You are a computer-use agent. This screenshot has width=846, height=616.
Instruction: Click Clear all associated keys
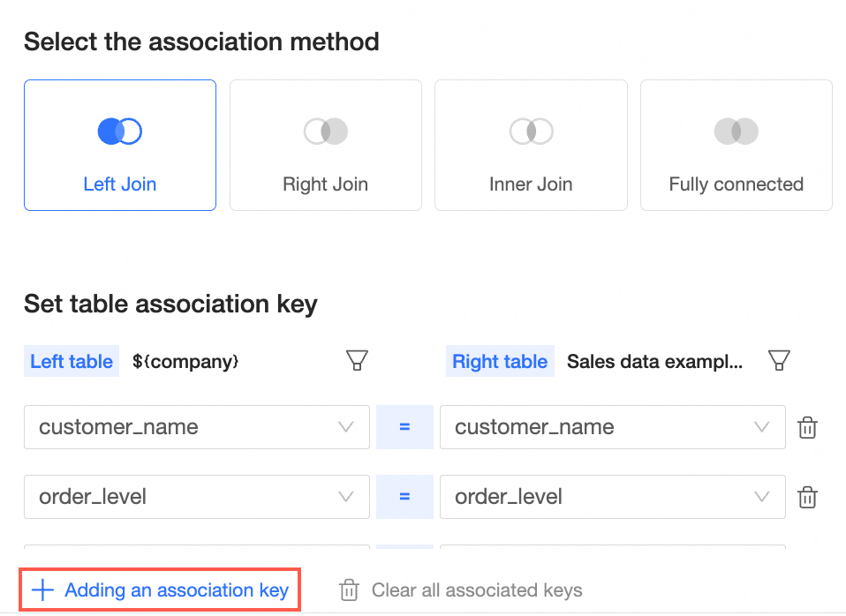[461, 590]
